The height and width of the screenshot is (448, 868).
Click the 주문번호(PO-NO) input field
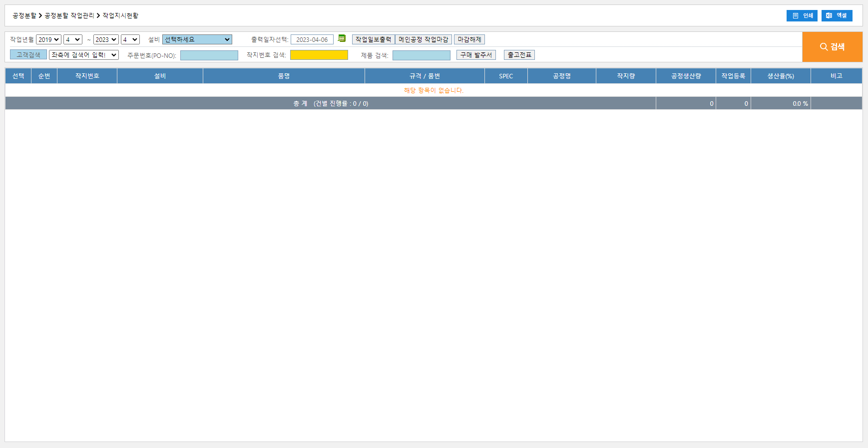pos(209,55)
